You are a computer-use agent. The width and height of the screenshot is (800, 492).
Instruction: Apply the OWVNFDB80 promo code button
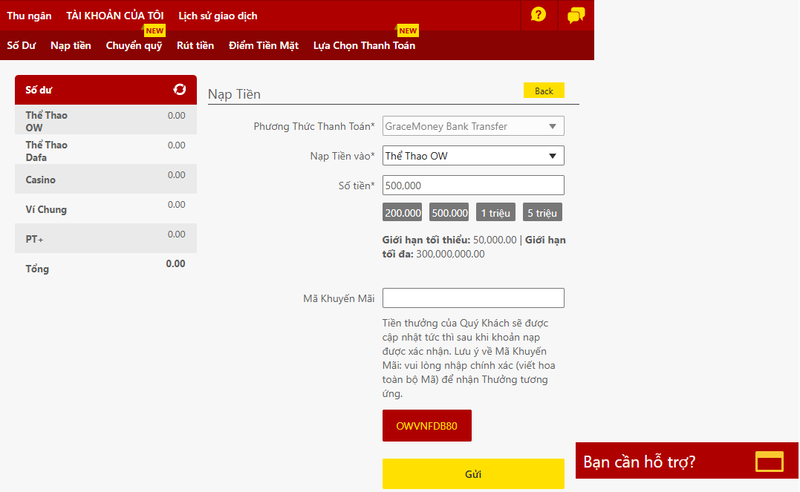pyautogui.click(x=426, y=425)
